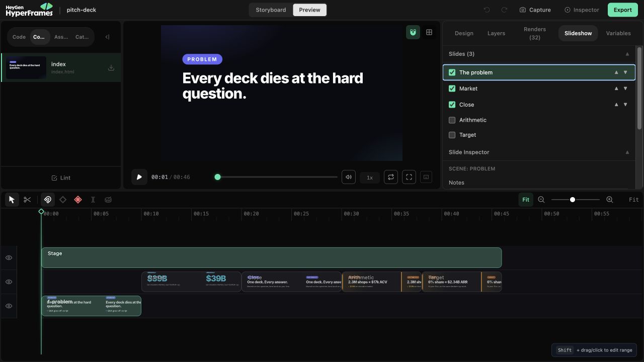Image resolution: width=644 pixels, height=362 pixels.
Task: Select the Stage clip on the timeline
Action: tap(272, 257)
